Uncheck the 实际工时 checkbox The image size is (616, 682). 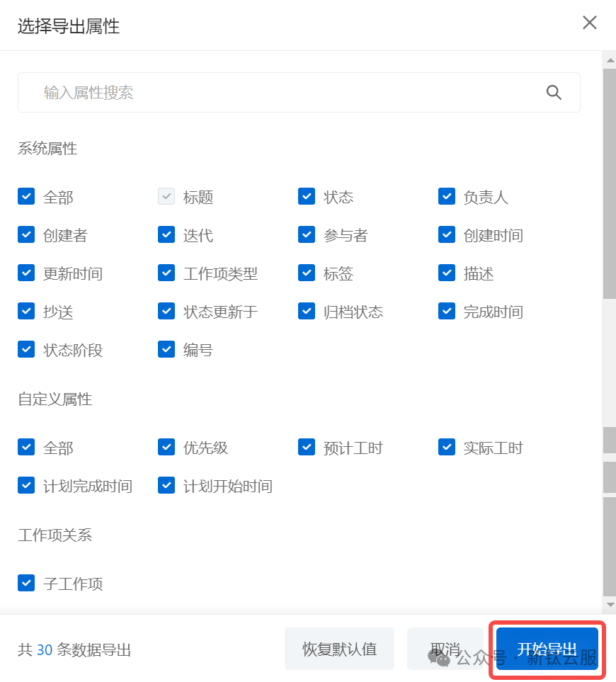[x=447, y=447]
